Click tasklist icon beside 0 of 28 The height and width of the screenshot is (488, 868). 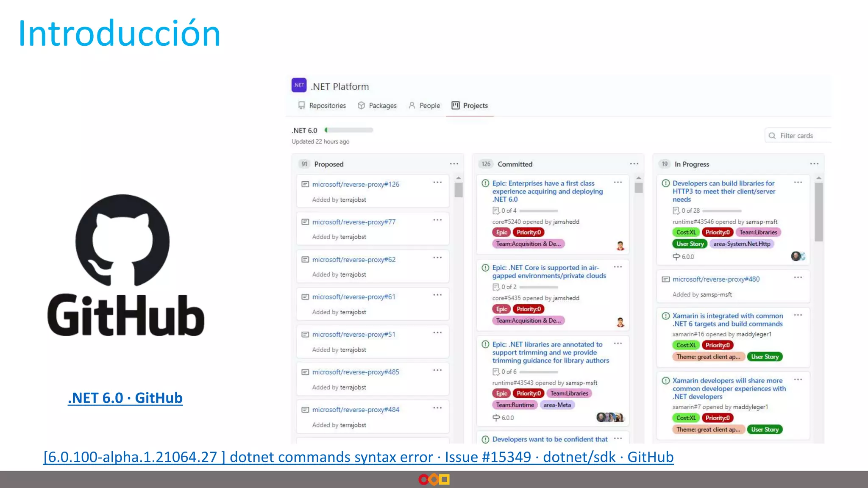coord(676,211)
